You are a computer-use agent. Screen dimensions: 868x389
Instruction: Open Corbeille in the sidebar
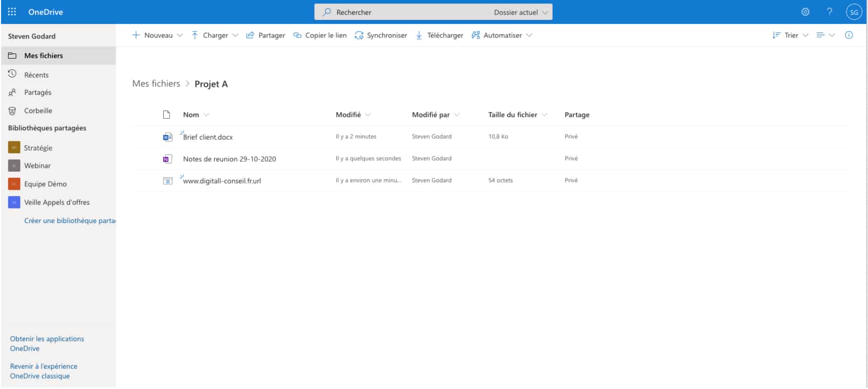tap(38, 111)
